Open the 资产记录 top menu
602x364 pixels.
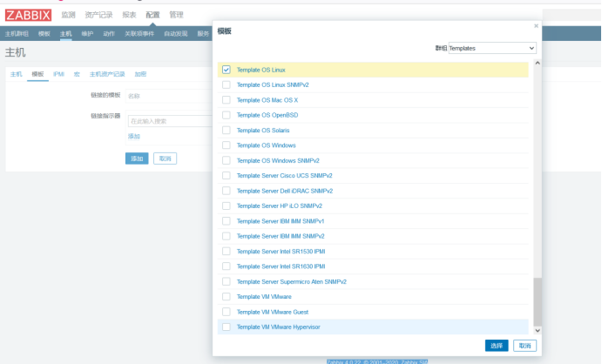click(98, 15)
